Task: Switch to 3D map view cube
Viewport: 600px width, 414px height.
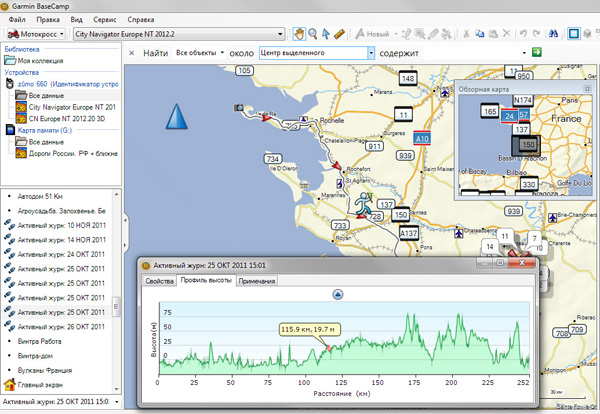Action: click(587, 34)
